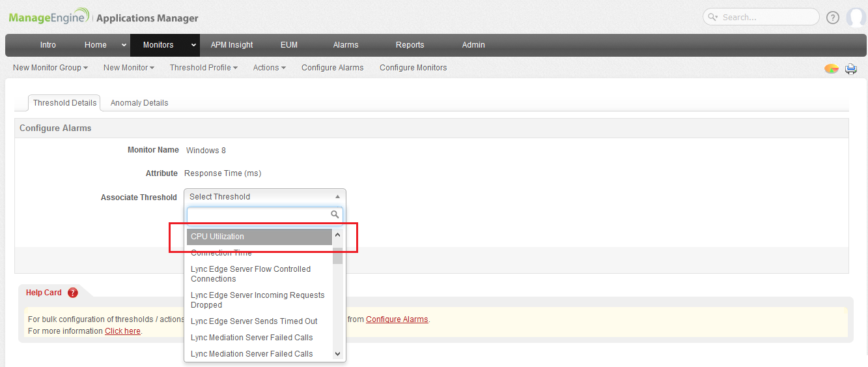The height and width of the screenshot is (367, 868).
Task: Select Lync Edge Server Sends Timed Out
Action: click(259, 321)
